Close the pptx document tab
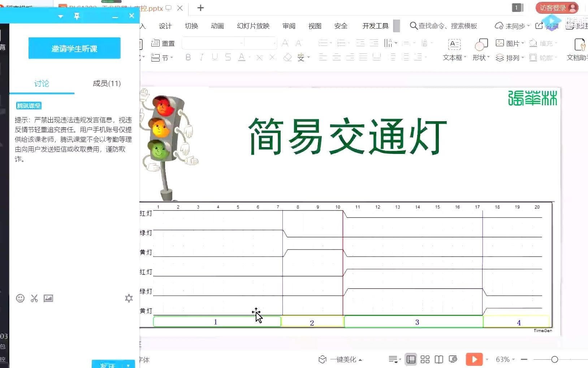The width and height of the screenshot is (588, 368). [x=180, y=8]
